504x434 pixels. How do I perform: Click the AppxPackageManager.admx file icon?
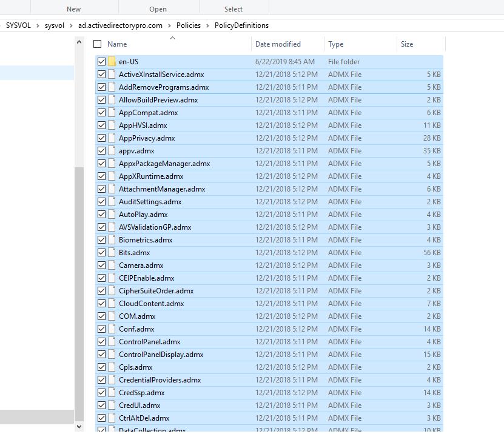[x=112, y=164]
